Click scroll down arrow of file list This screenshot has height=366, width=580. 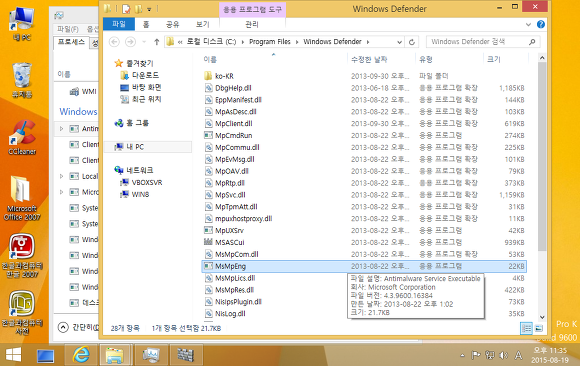542,317
